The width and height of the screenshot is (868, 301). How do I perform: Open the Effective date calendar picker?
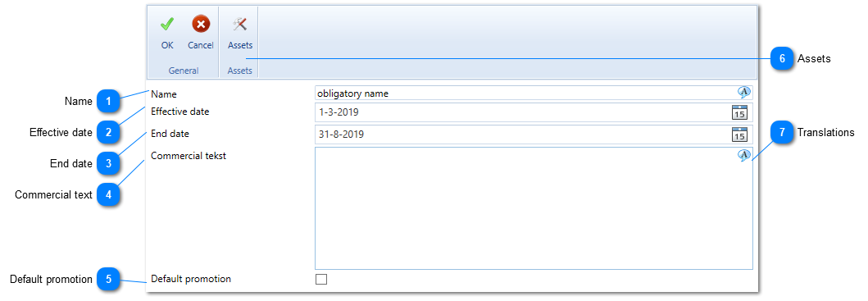pyautogui.click(x=739, y=112)
